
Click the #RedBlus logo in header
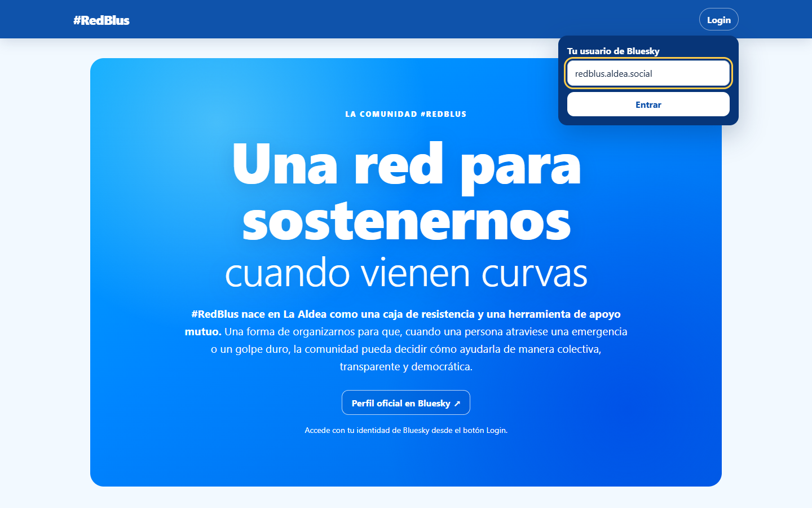101,20
